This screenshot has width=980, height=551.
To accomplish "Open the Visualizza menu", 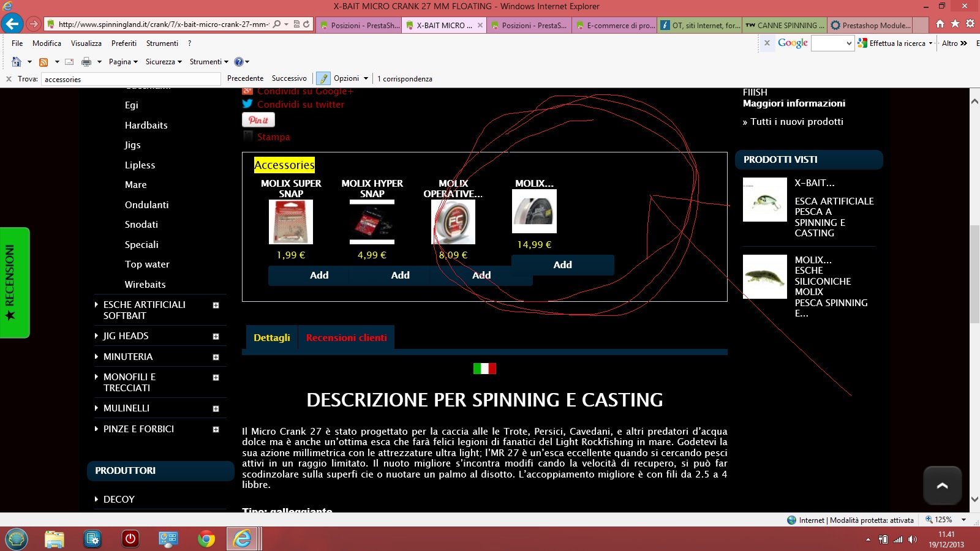I will click(x=86, y=43).
